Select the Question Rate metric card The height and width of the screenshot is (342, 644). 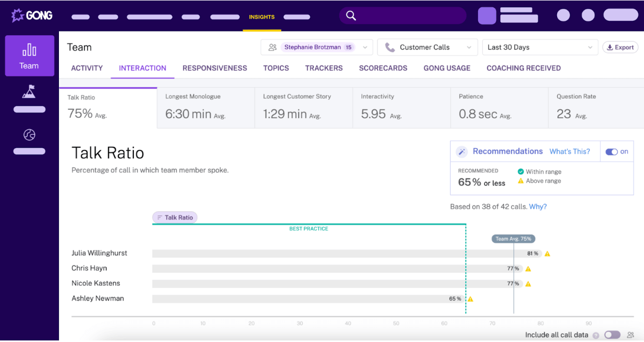(596, 107)
